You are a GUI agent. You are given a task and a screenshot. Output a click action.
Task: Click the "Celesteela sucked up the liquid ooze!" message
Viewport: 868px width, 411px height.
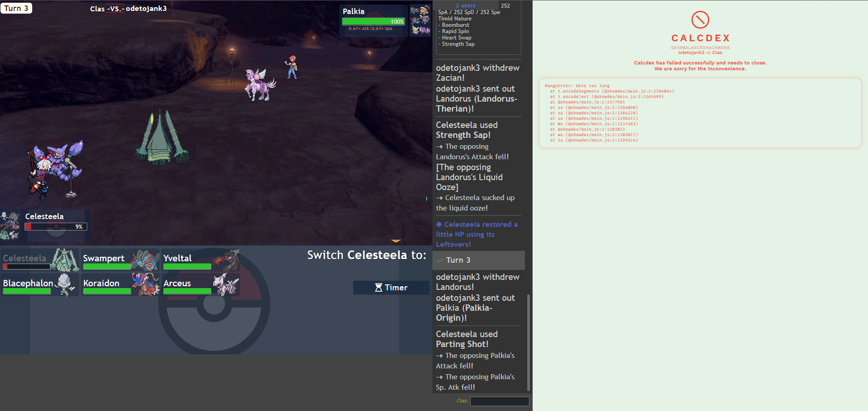[x=475, y=203]
